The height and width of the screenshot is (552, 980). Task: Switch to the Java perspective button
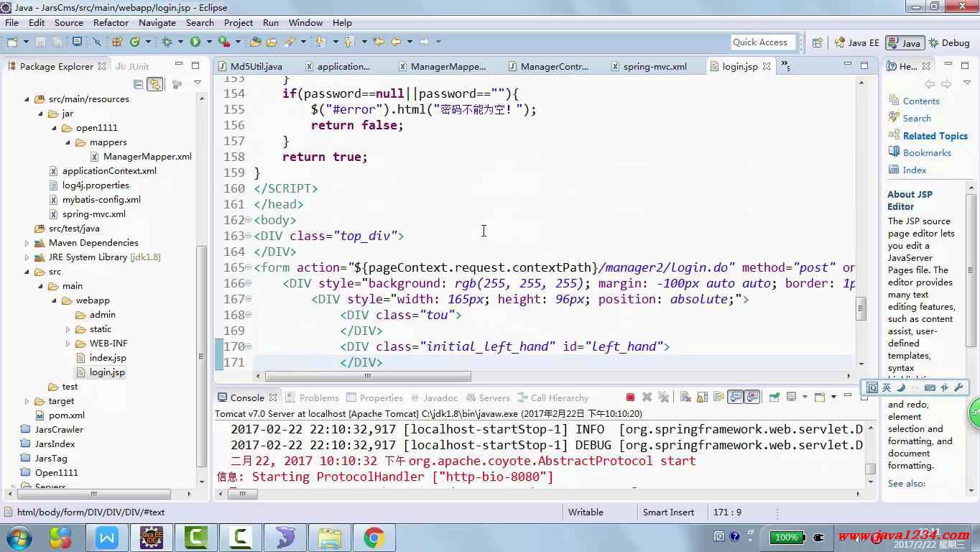(x=905, y=42)
